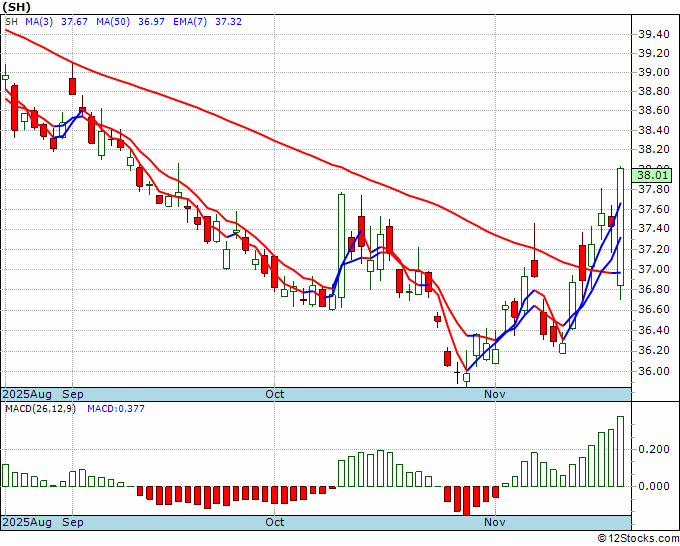680x546 pixels.
Task: Click the lowest red MACD histogram bar
Action: click(x=467, y=501)
